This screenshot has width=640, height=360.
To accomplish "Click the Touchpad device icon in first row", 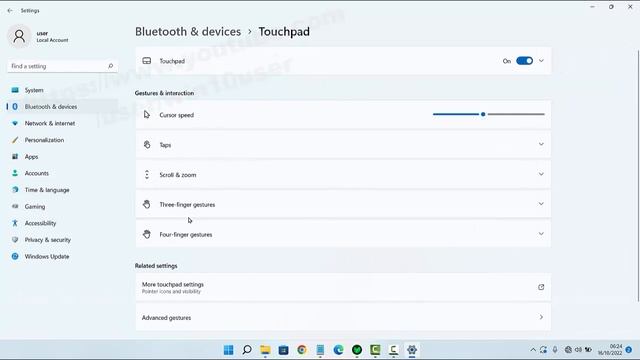I will [x=147, y=61].
